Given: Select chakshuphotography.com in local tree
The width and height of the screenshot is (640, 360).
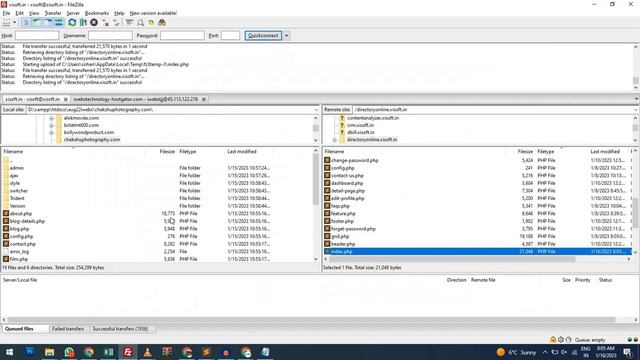Looking at the screenshot, I should coord(91,140).
